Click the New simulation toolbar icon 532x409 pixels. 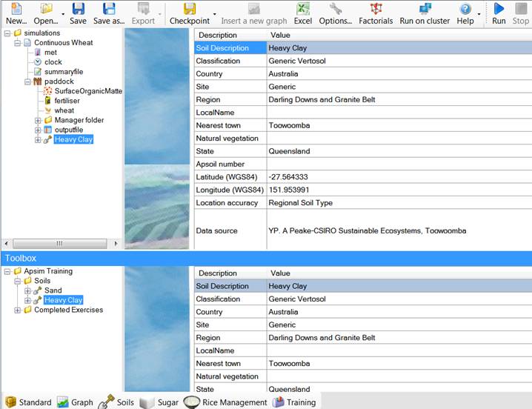pos(16,9)
